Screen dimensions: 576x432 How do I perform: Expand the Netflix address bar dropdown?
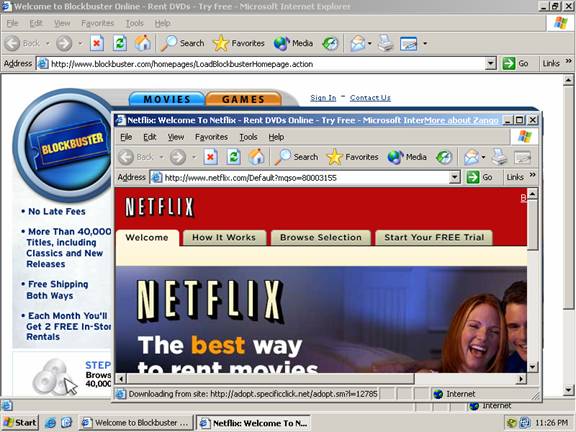pos(454,177)
